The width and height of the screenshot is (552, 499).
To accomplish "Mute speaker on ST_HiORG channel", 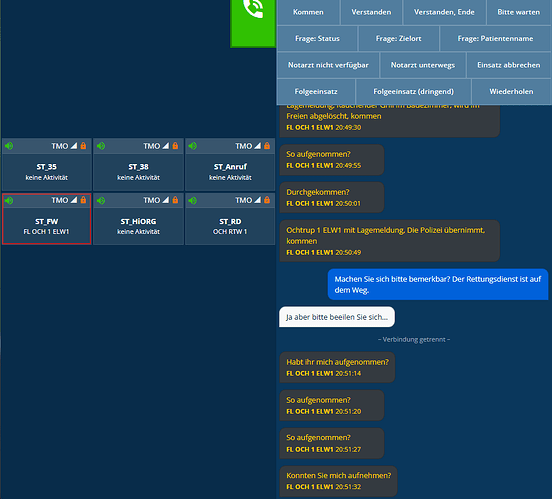I will tap(101, 200).
